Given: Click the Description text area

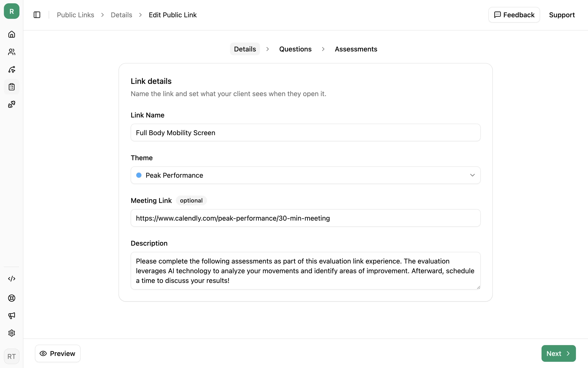Looking at the screenshot, I should (306, 271).
